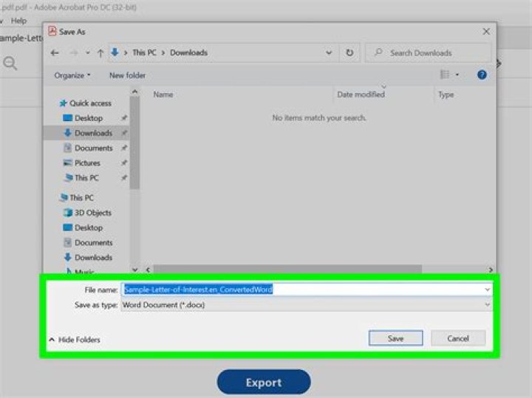Cancel the Save As dialog

coord(458,338)
